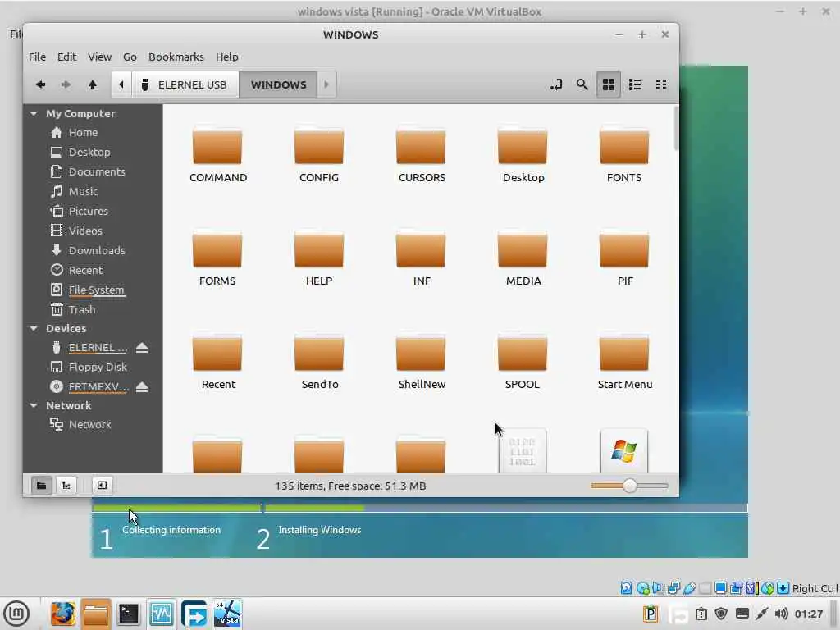The height and width of the screenshot is (630, 840).
Task: Select the Start Menu folder
Action: (x=624, y=362)
